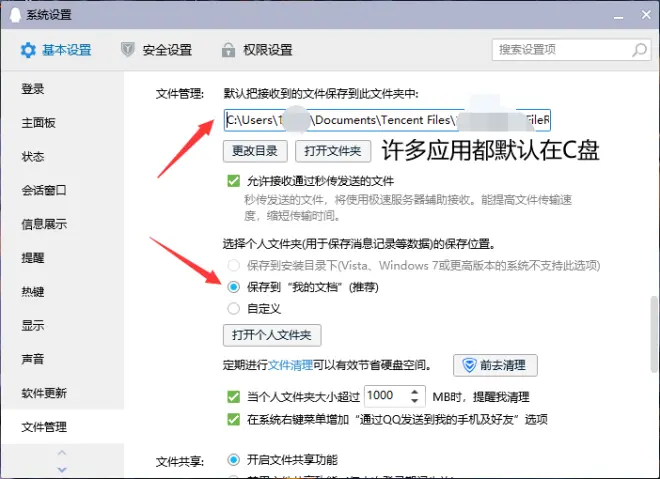
Task: Select 开启文件共享功能 radio option
Action: [234, 460]
